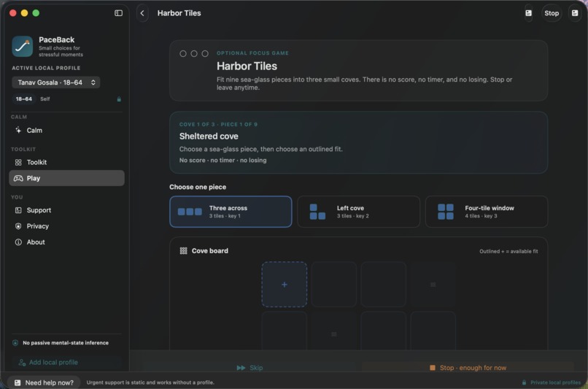The image size is (588, 389).
Task: Click the Skip fast-forward icon
Action: (241, 368)
